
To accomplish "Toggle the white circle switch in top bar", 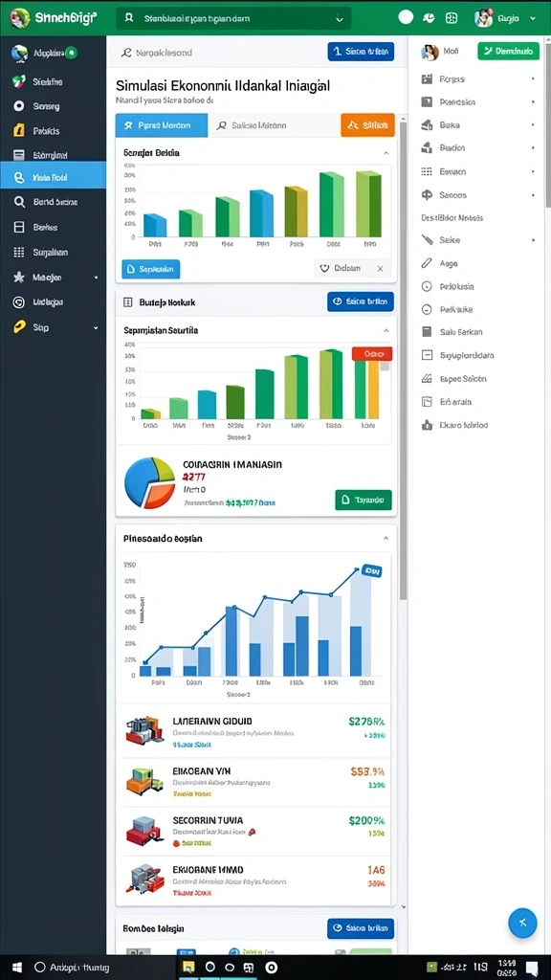I will [x=406, y=17].
